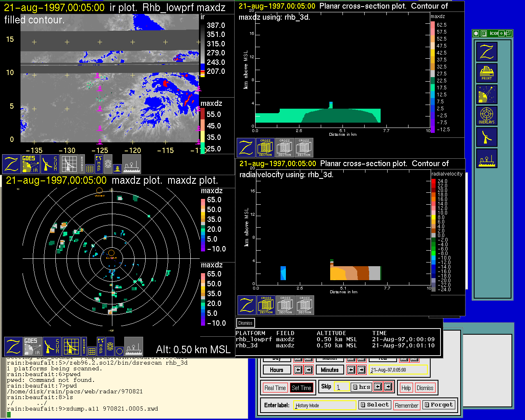Select the GOES IR icon in the ir plot toolbar
The width and height of the screenshot is (525, 420).
(x=31, y=164)
